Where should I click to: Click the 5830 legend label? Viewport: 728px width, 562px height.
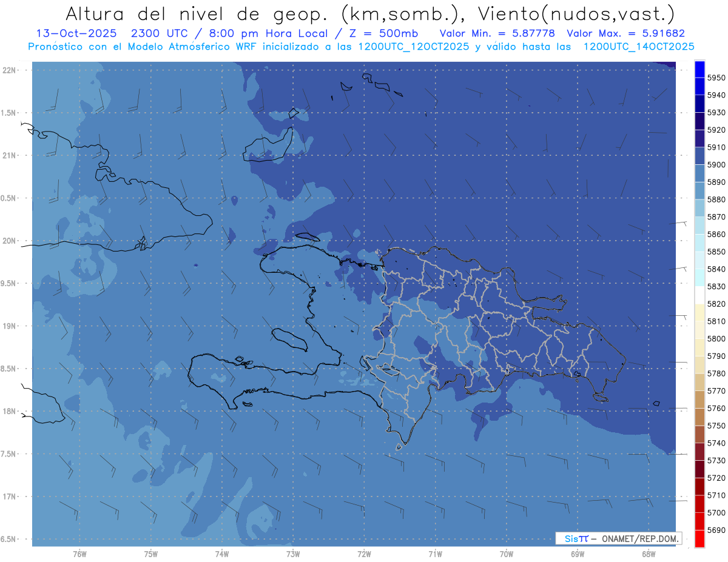716,286
